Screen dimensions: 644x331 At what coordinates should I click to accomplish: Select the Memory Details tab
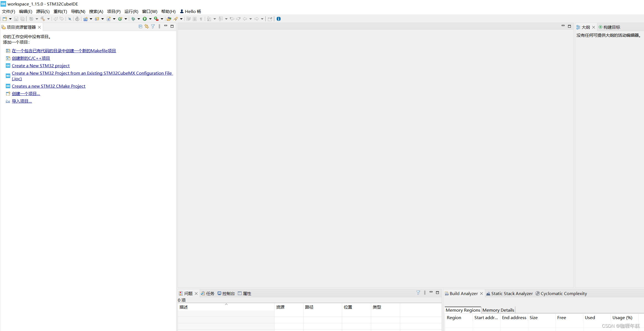tap(498, 310)
